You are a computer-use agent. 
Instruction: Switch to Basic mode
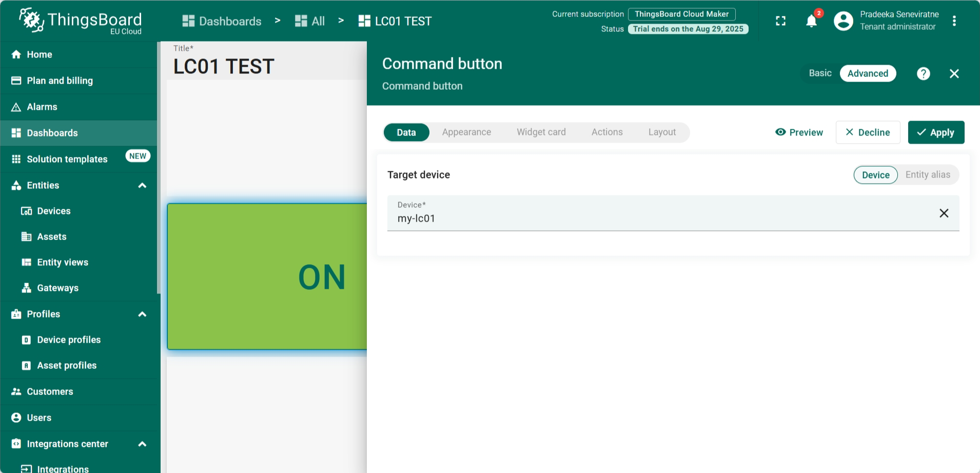(820, 73)
